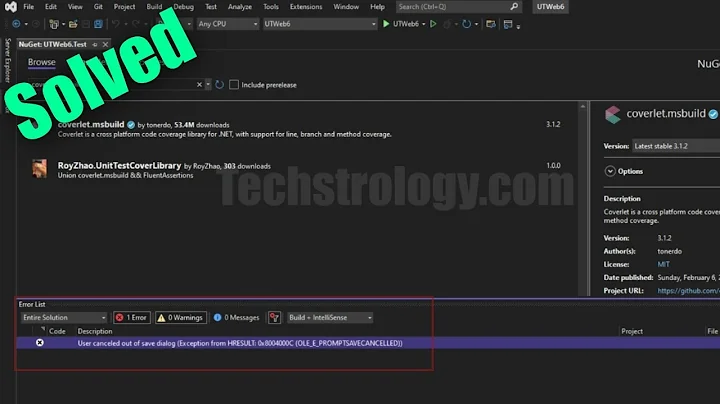Toggle Include prerelease checkbox
Screen dimensions: 720x404
[234, 84]
